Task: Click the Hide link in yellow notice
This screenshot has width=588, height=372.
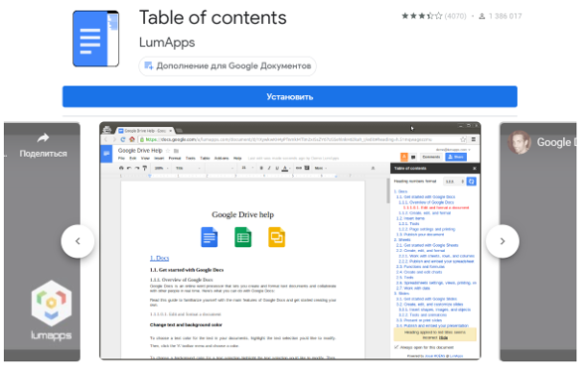Action: coord(443,337)
